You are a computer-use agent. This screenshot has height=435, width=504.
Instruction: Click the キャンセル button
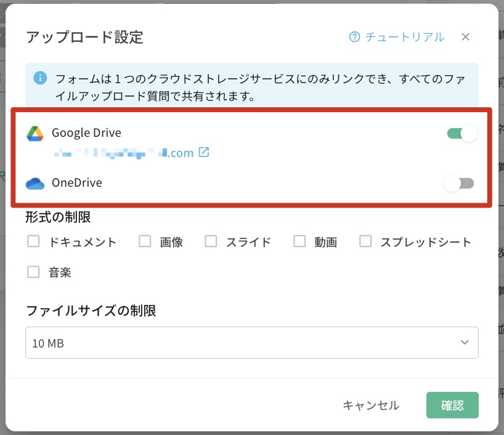click(x=371, y=405)
